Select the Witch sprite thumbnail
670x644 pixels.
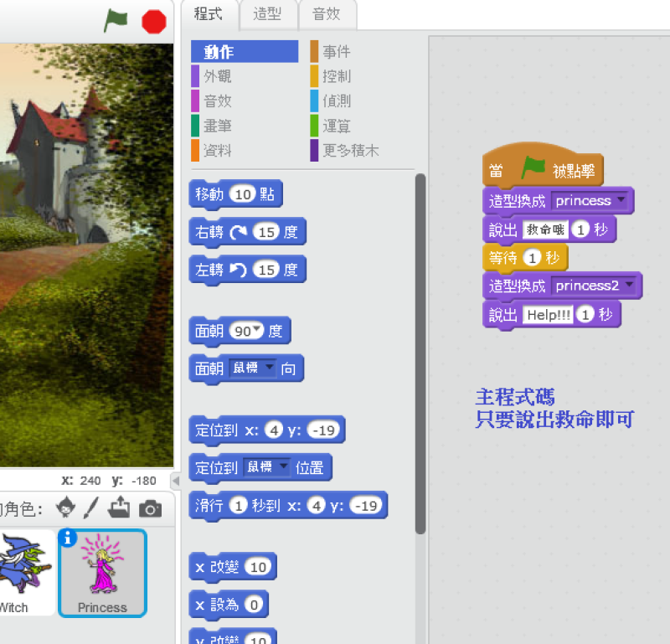[x=23, y=572]
